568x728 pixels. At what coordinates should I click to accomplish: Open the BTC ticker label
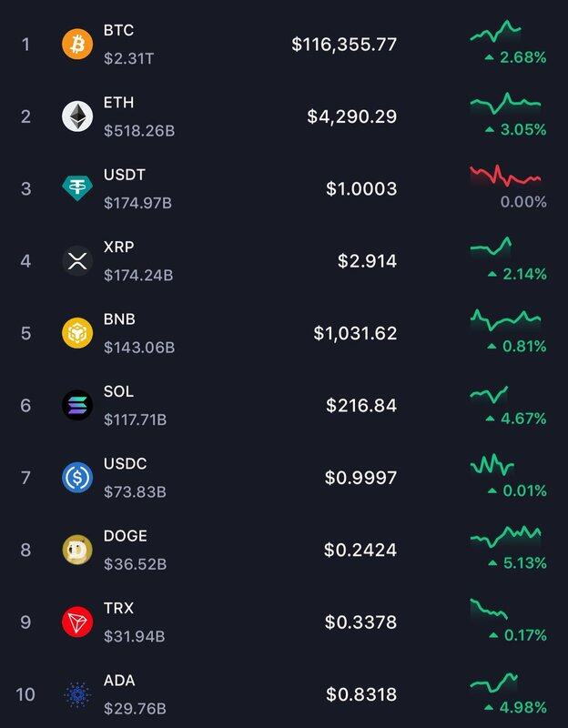coord(118,31)
